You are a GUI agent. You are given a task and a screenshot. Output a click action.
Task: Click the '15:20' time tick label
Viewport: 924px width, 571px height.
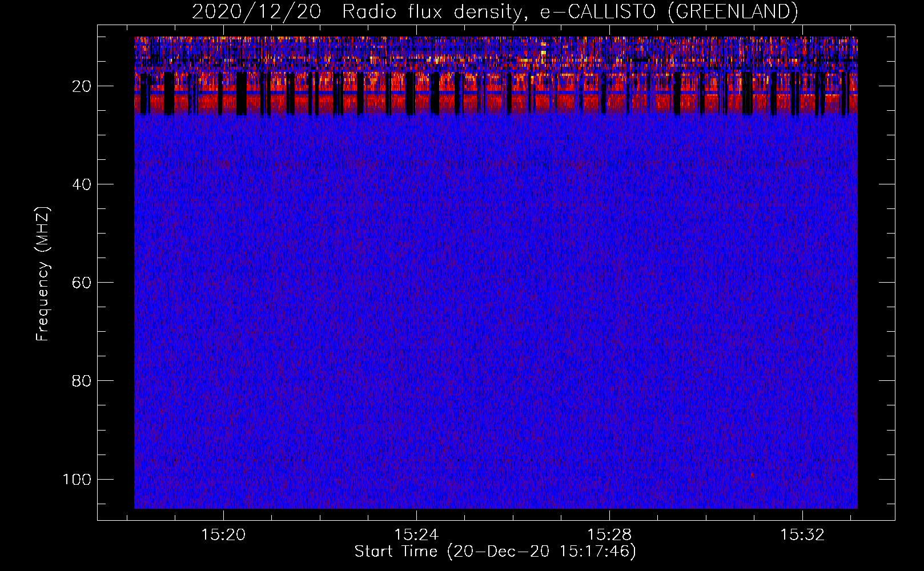(x=223, y=534)
